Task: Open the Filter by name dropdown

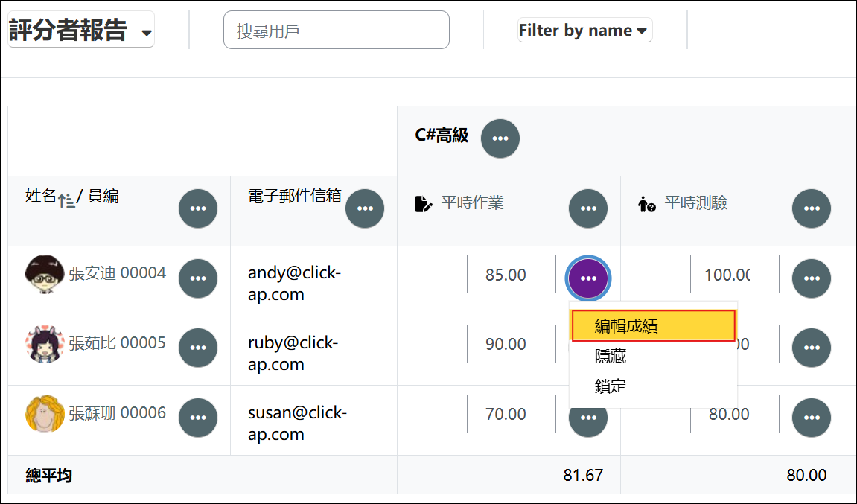Action: tap(584, 30)
